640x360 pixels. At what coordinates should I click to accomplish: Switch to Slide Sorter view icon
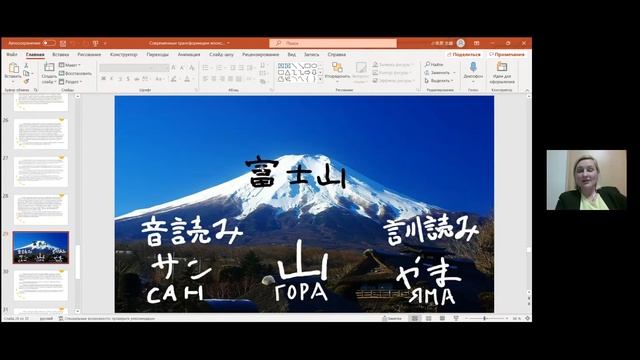[429, 318]
